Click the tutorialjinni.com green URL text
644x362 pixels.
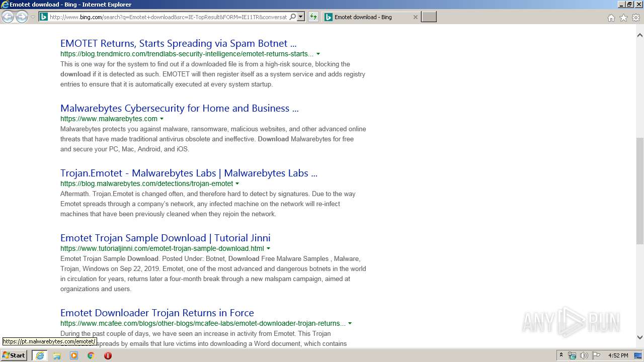coord(162,248)
